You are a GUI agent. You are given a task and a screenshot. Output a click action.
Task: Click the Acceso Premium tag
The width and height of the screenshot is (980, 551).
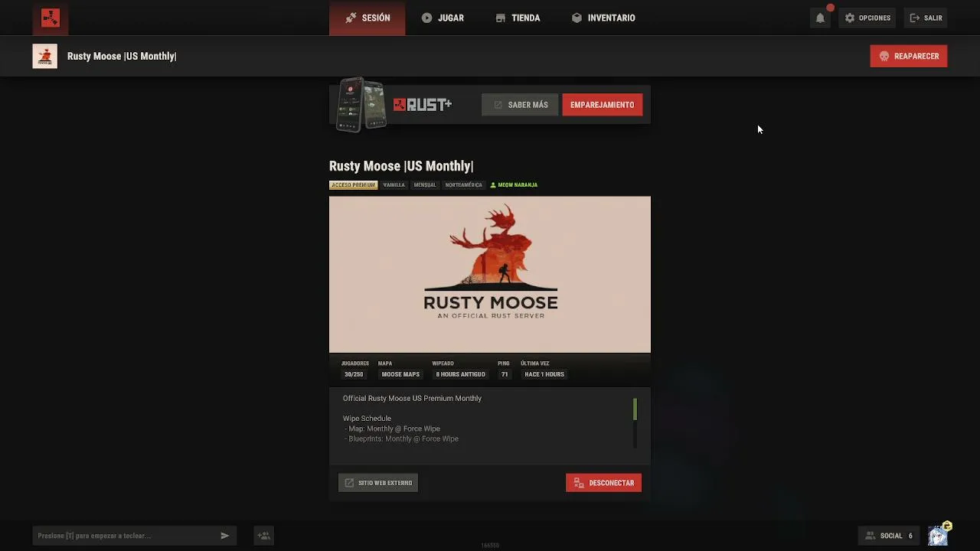(x=353, y=185)
